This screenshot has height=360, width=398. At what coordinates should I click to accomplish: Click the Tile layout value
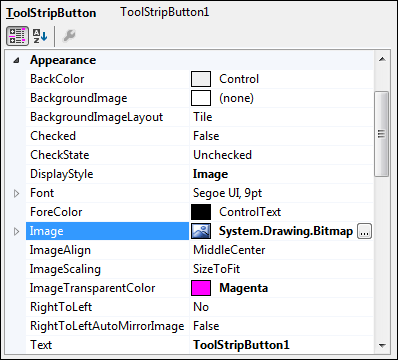click(x=203, y=117)
